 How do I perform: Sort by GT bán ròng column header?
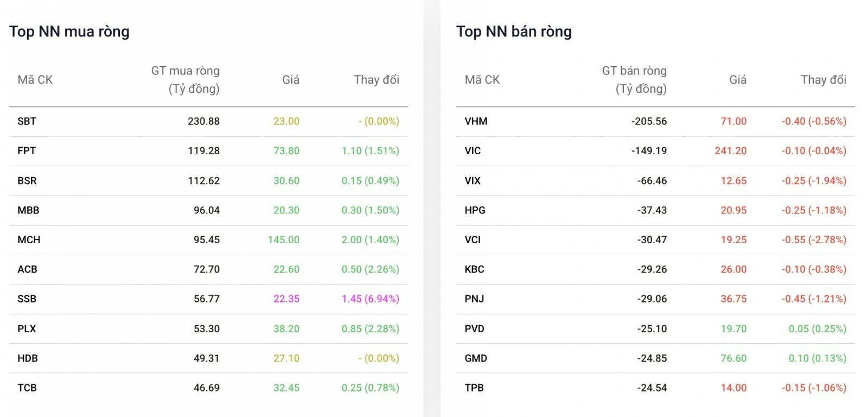(x=634, y=80)
